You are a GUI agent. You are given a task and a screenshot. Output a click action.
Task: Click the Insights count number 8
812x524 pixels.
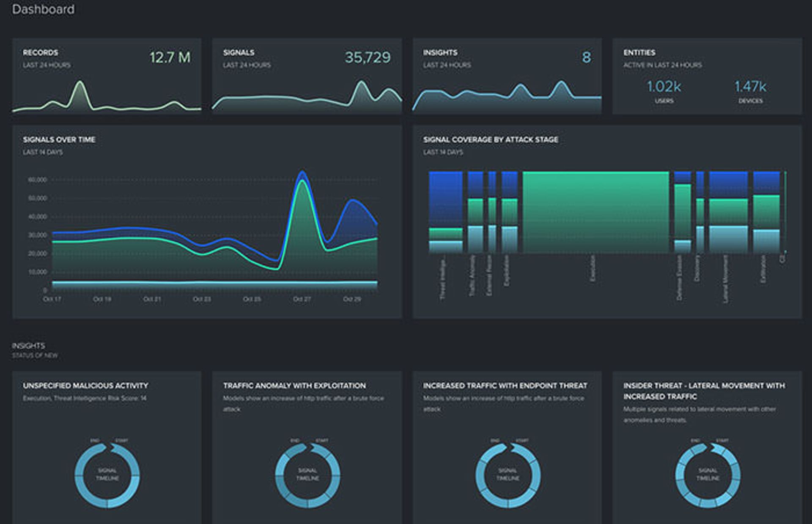(586, 57)
